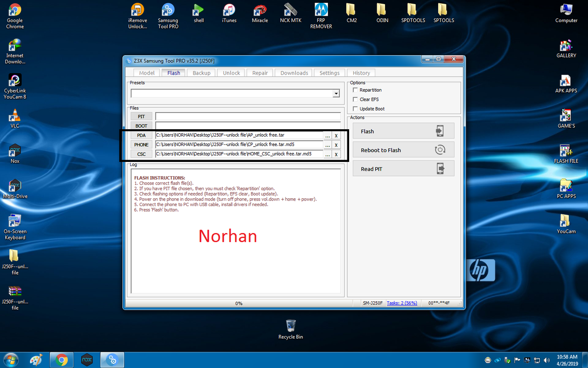The height and width of the screenshot is (368, 588).
Task: Click the Flash action button
Action: click(x=402, y=131)
